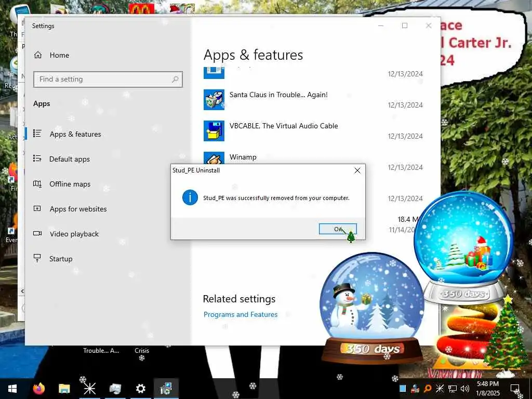Select the Winamp app entry
This screenshot has height=399, width=532.
[x=243, y=157]
